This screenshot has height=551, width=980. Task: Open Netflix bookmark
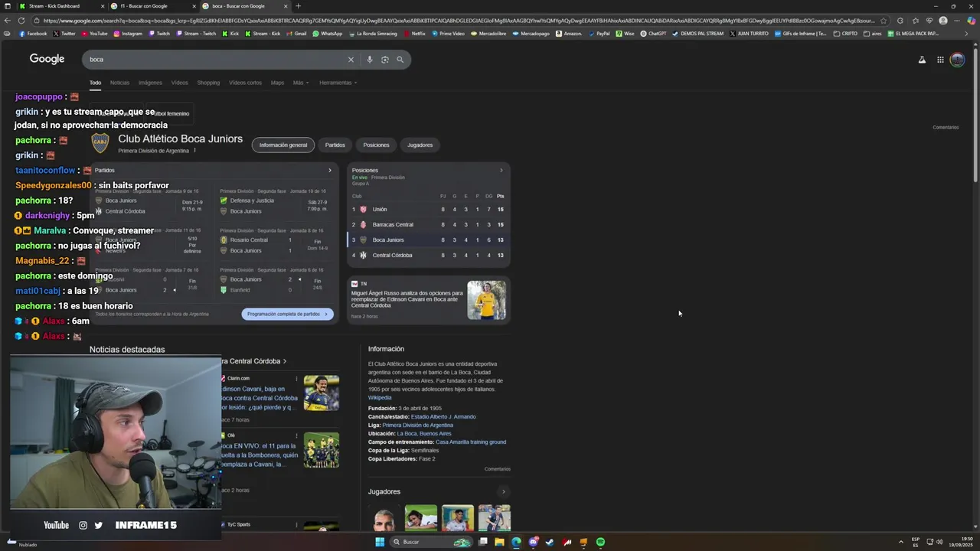(x=414, y=34)
